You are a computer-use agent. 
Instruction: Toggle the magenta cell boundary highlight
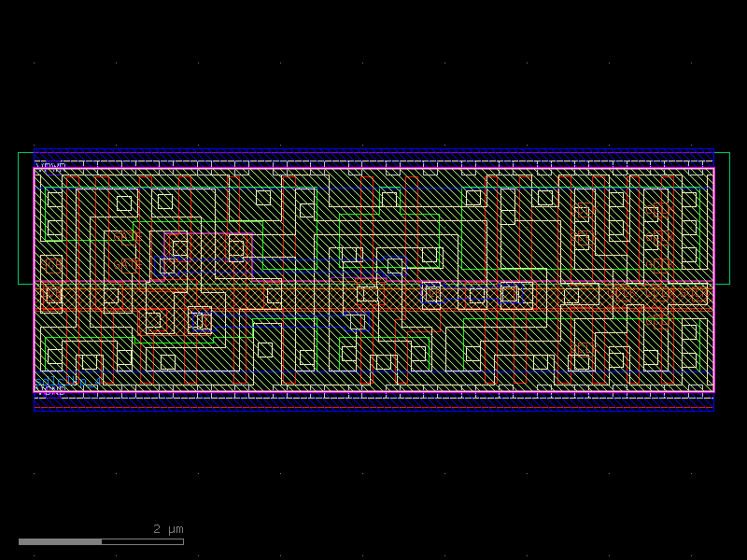pyautogui.click(x=34, y=280)
